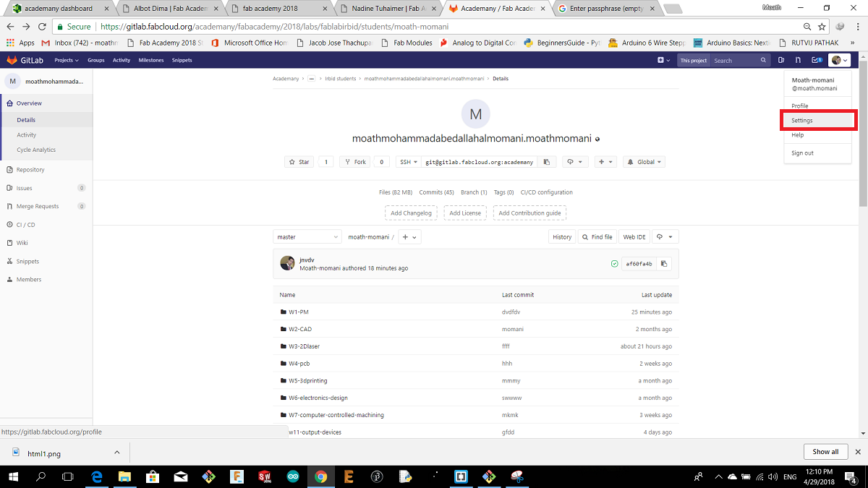868x488 pixels.
Task: Click Add Contribution guide button
Action: click(529, 213)
